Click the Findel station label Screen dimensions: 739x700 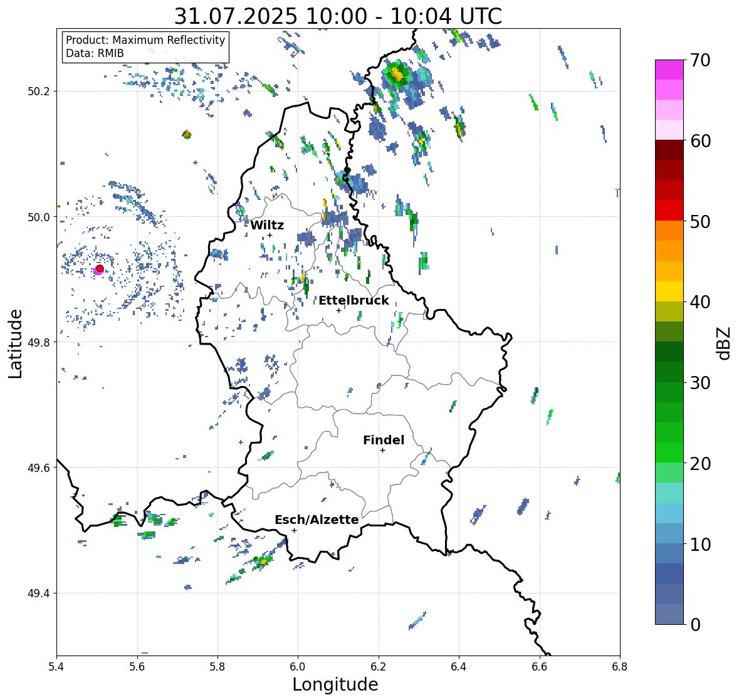tap(384, 440)
